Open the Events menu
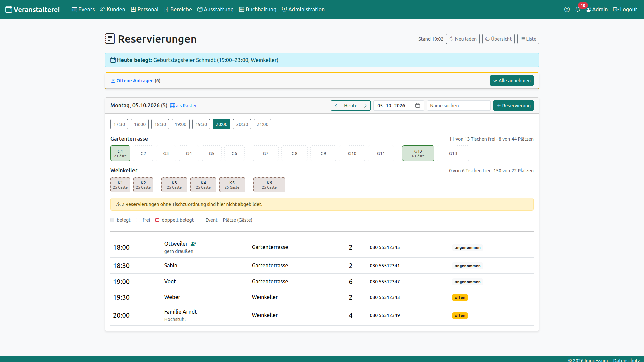644x362 pixels. 83,9
